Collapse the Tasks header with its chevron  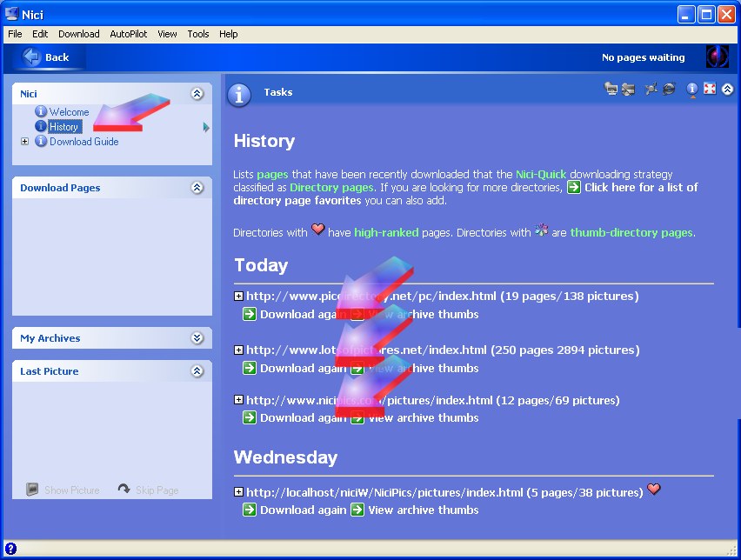[727, 89]
